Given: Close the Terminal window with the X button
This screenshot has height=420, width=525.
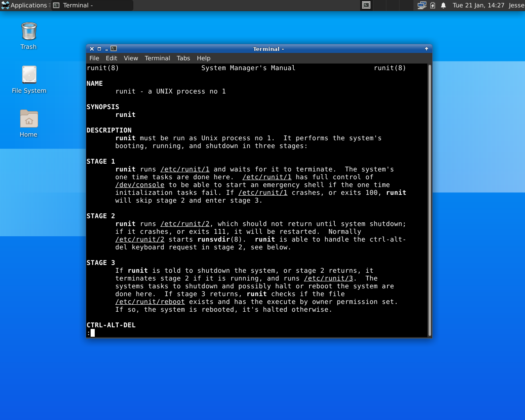Looking at the screenshot, I should 92,49.
